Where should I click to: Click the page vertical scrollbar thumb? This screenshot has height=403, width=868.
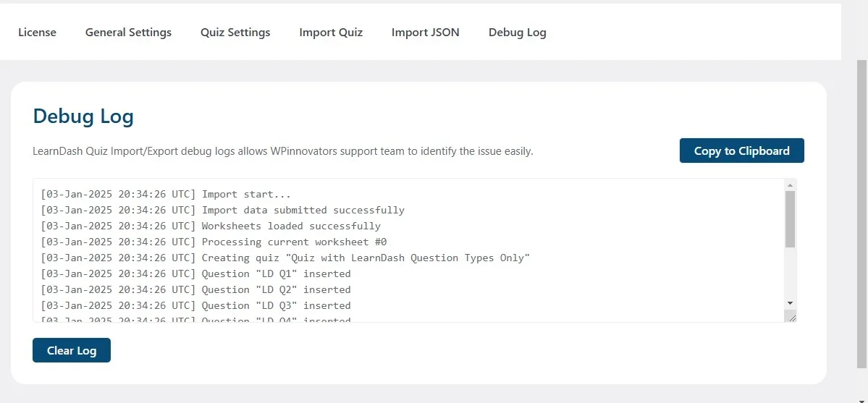pyautogui.click(x=862, y=213)
